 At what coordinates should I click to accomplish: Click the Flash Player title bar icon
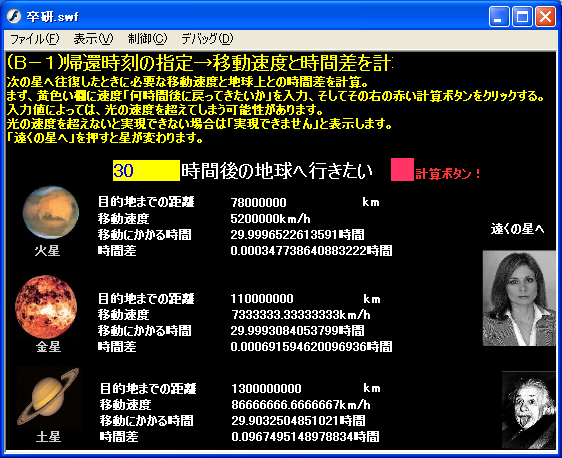click(x=14, y=16)
